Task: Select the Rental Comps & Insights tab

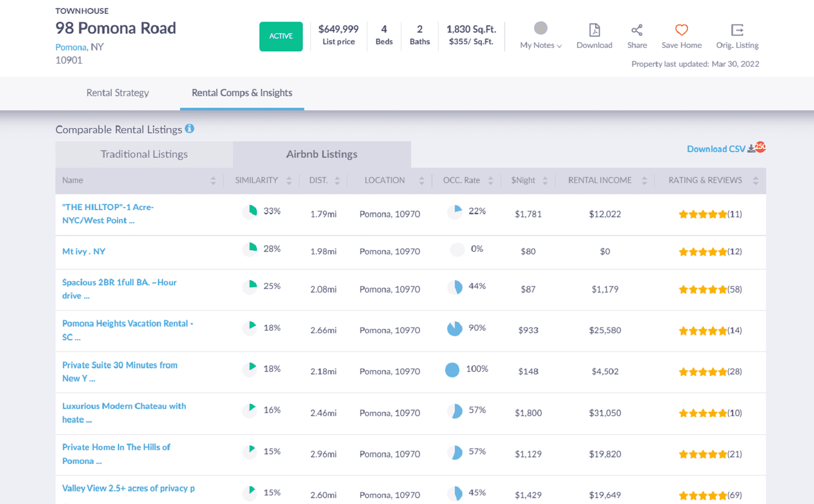Action: coord(242,93)
